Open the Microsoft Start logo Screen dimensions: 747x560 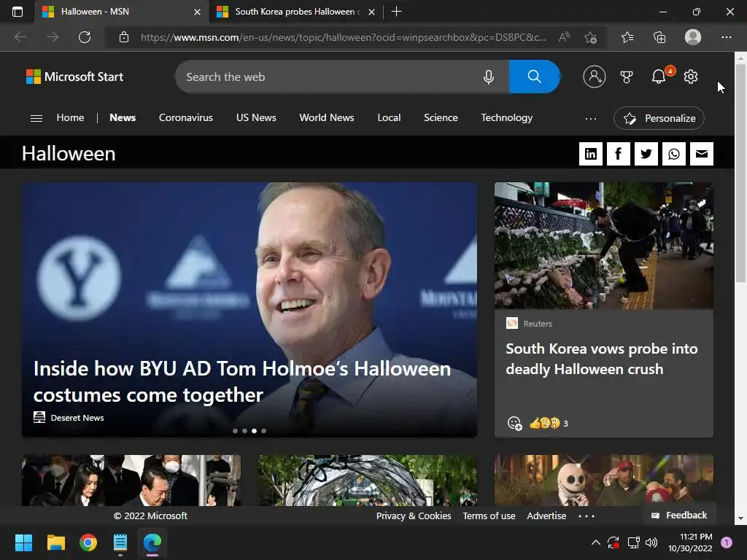(75, 77)
